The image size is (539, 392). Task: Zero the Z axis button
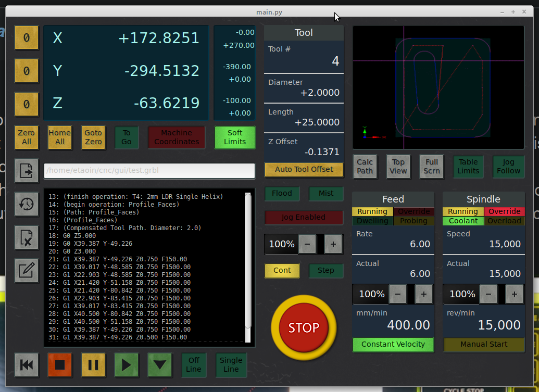[27, 104]
